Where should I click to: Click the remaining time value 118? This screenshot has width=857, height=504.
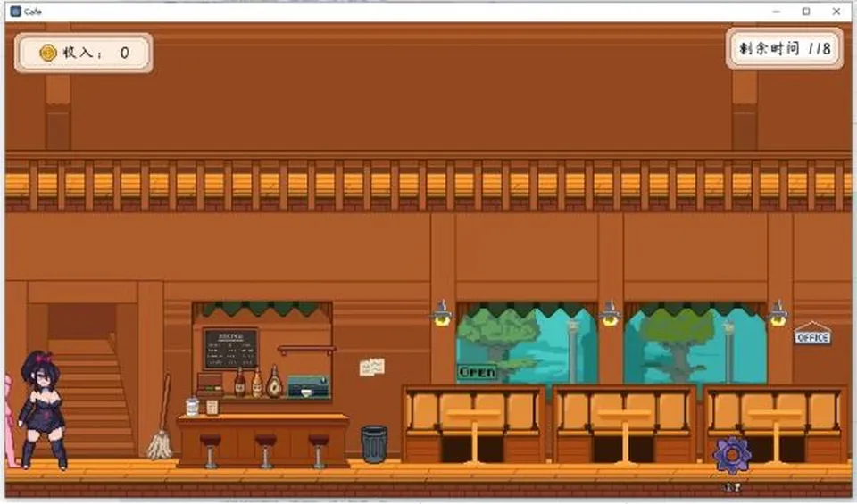(x=820, y=48)
